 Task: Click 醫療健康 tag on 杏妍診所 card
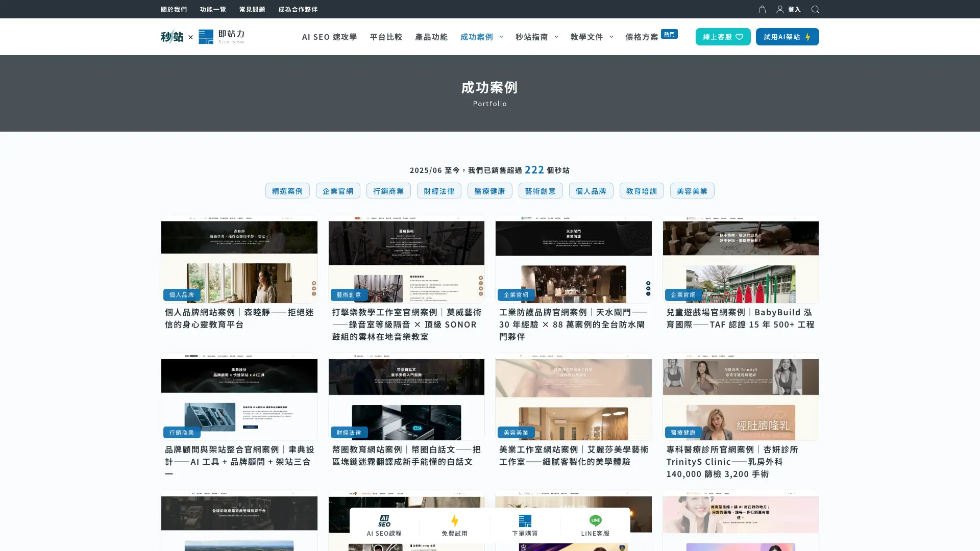[683, 433]
